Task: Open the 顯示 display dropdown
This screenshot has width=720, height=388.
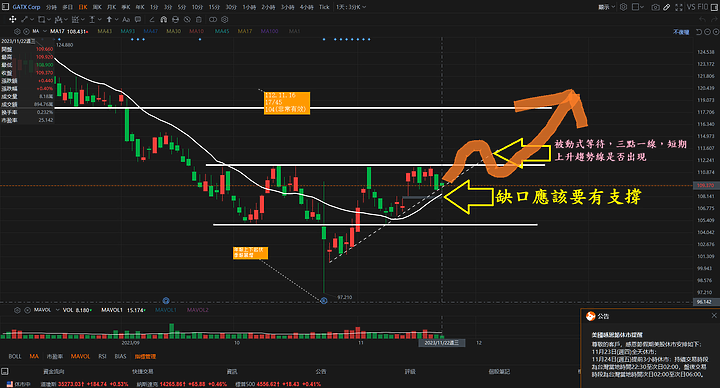Action: (x=607, y=7)
